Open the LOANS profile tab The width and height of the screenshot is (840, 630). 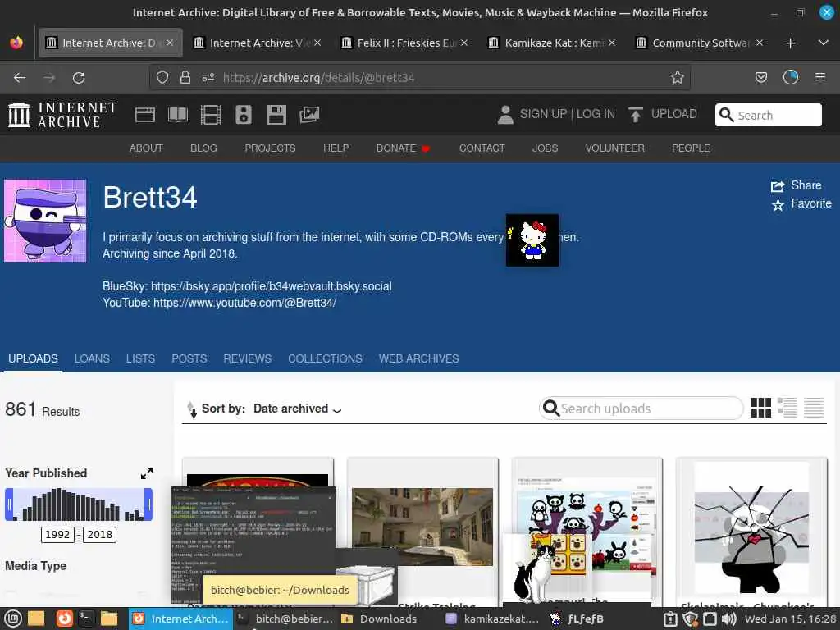(92, 359)
